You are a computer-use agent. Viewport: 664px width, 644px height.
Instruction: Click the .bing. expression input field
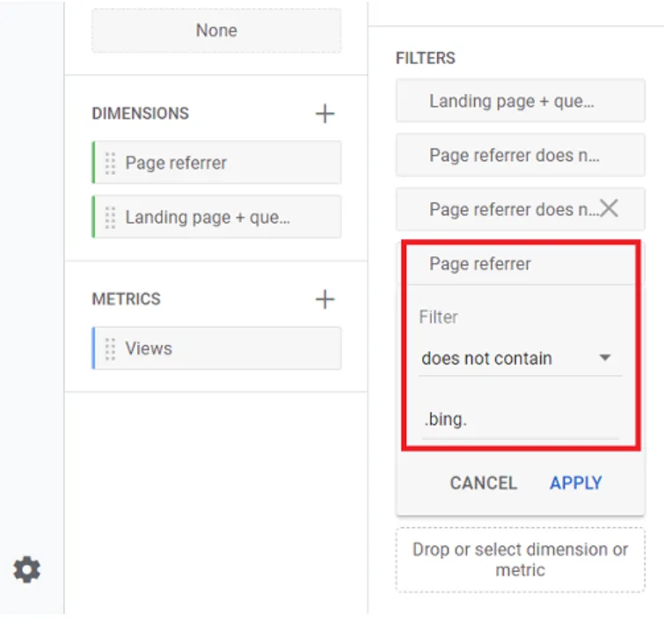(519, 420)
